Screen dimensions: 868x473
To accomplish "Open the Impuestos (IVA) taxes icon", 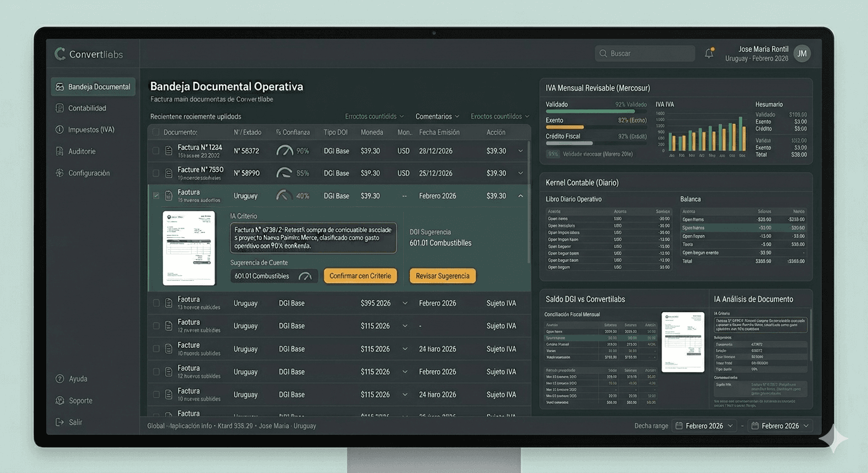I will click(59, 129).
